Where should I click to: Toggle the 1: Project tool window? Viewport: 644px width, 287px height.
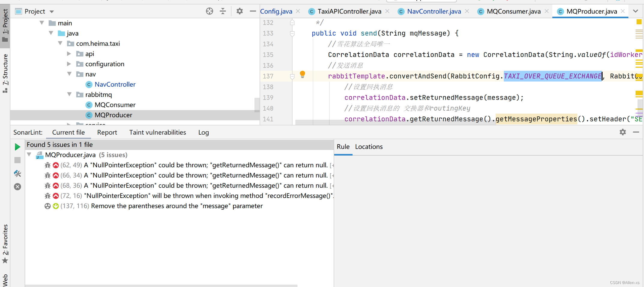click(x=5, y=26)
